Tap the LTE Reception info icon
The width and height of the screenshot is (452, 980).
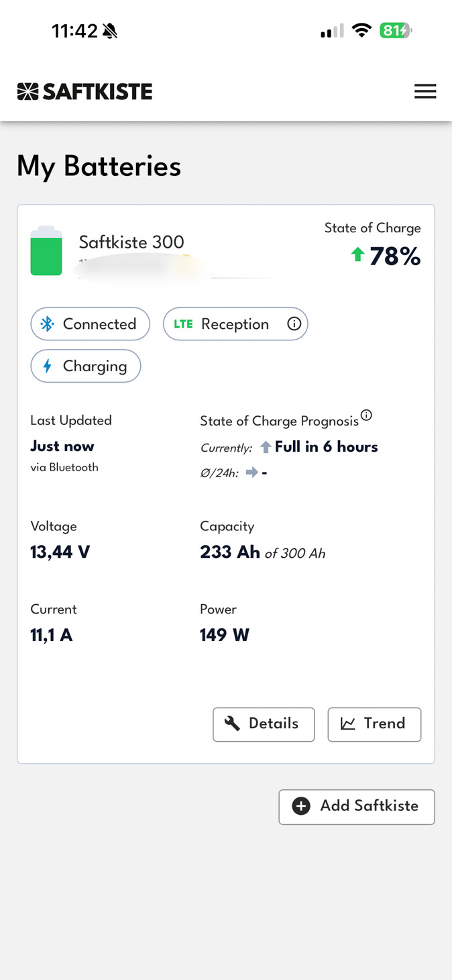(294, 324)
